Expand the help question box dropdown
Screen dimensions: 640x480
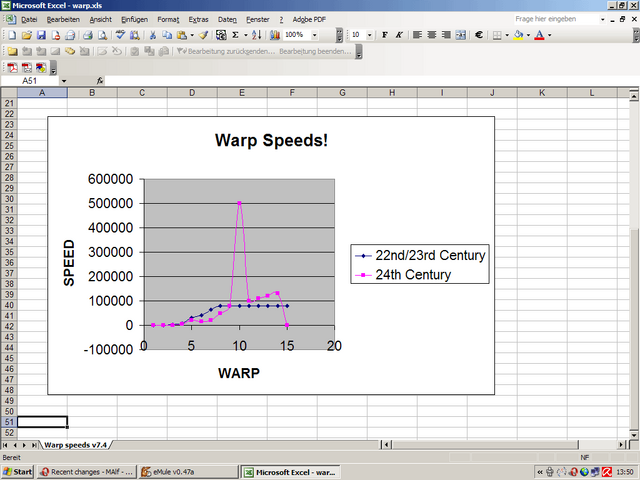602,19
